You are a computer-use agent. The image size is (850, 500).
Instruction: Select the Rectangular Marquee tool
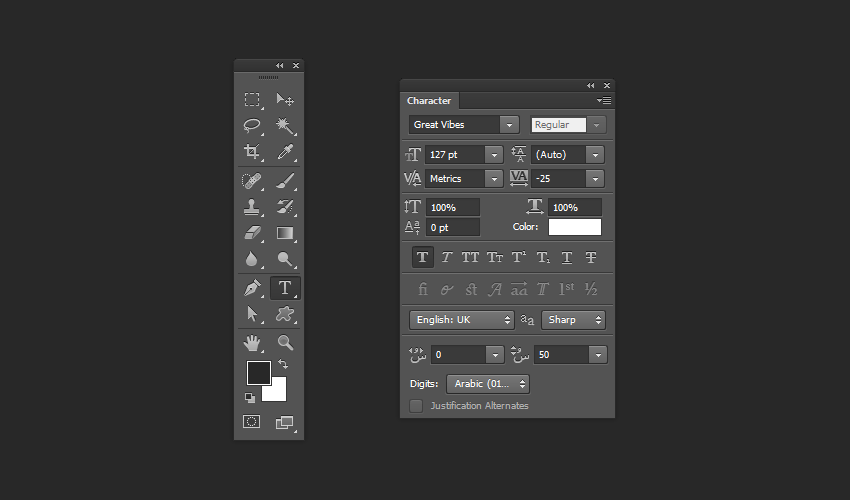click(252, 99)
